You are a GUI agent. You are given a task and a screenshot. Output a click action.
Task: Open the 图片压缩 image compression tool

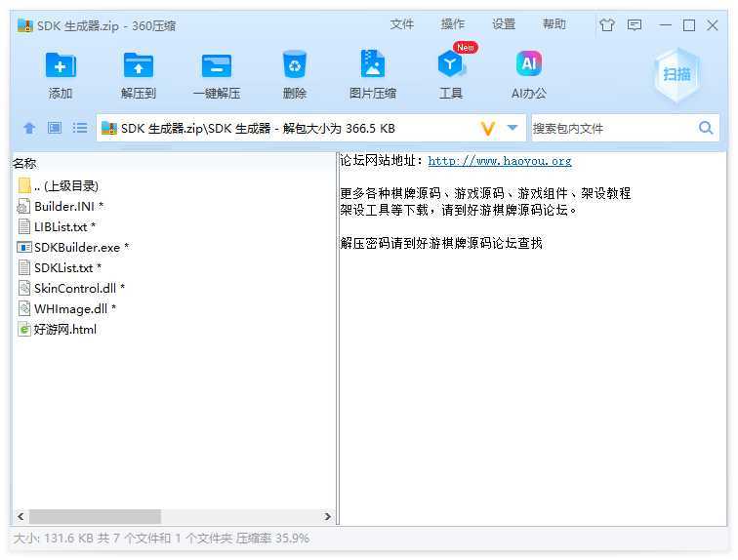tap(372, 65)
